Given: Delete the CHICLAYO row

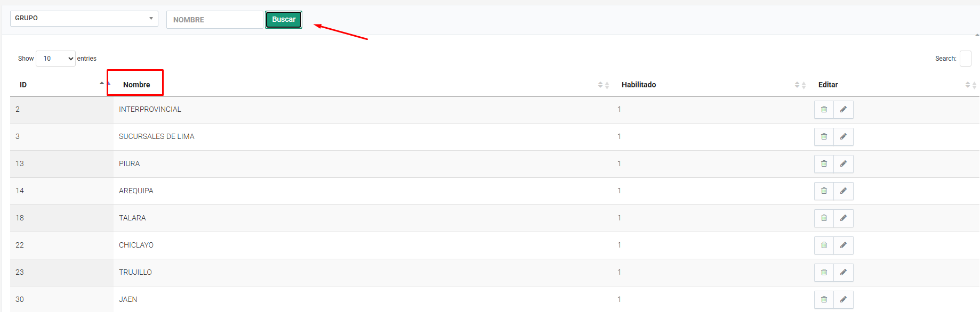Looking at the screenshot, I should [x=824, y=245].
